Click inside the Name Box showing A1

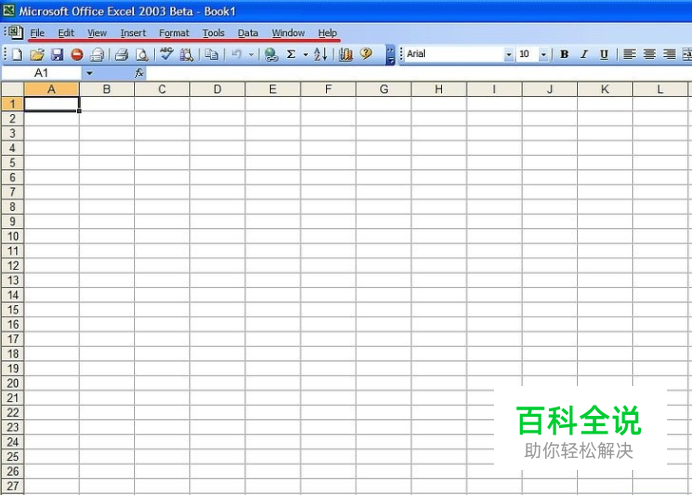coord(41,73)
